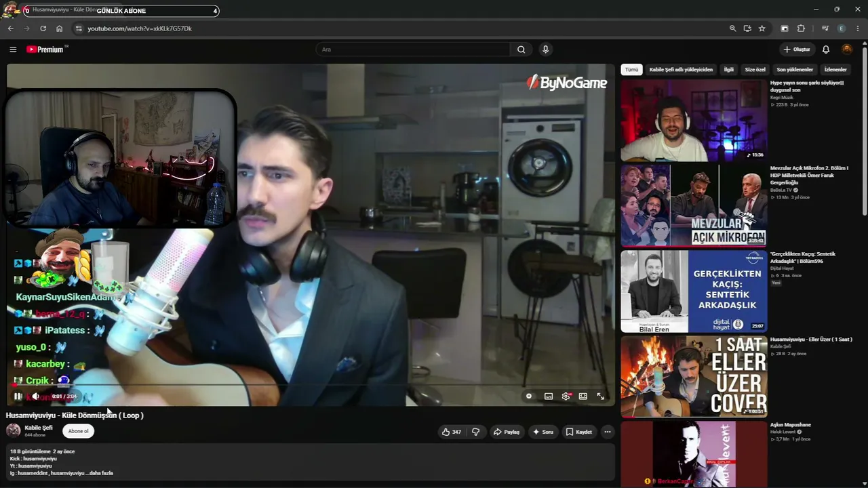The image size is (868, 488).
Task: View site information in the address bar
Action: click(x=78, y=28)
